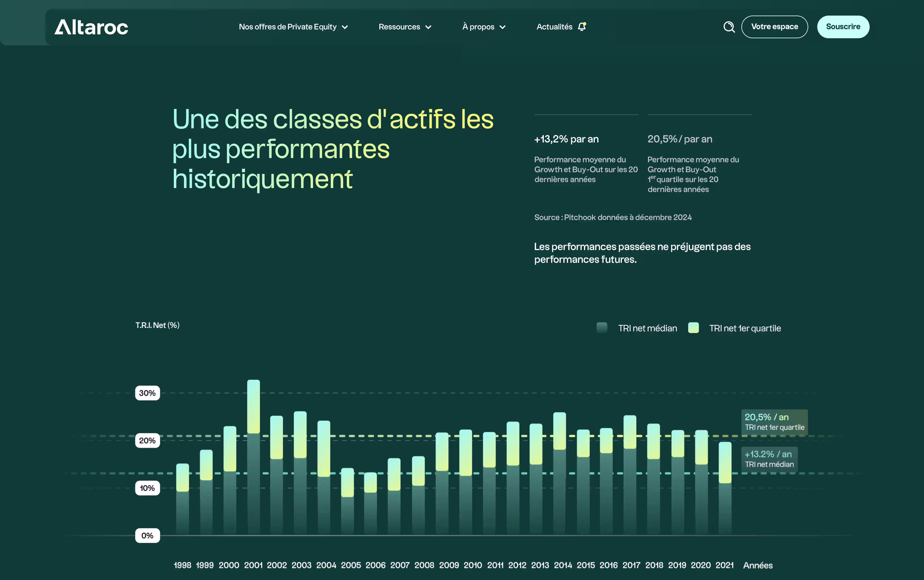Open the search magnifier icon

tap(729, 27)
